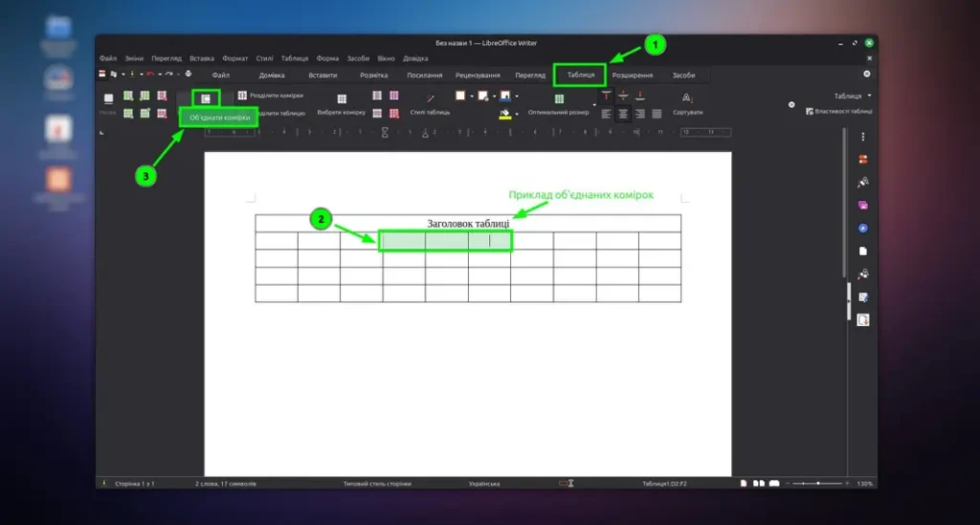Click the Merge Cells icon in the ribbon
This screenshot has height=525, width=980.
coord(206,98)
